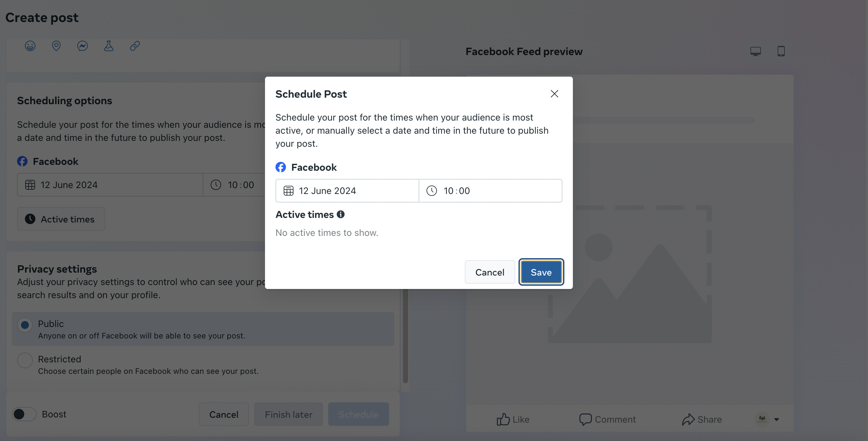Click the link chain icon
868x441 pixels.
[x=135, y=46]
